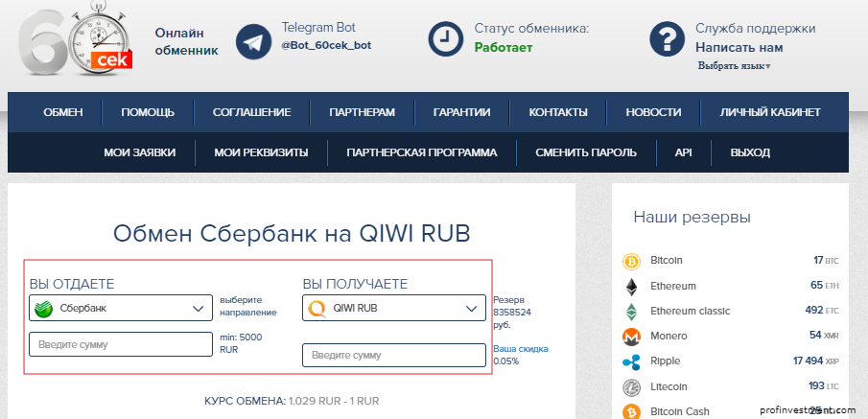Open the ОБМЕН menu item
Screen dimensions: 868x419
point(63,112)
